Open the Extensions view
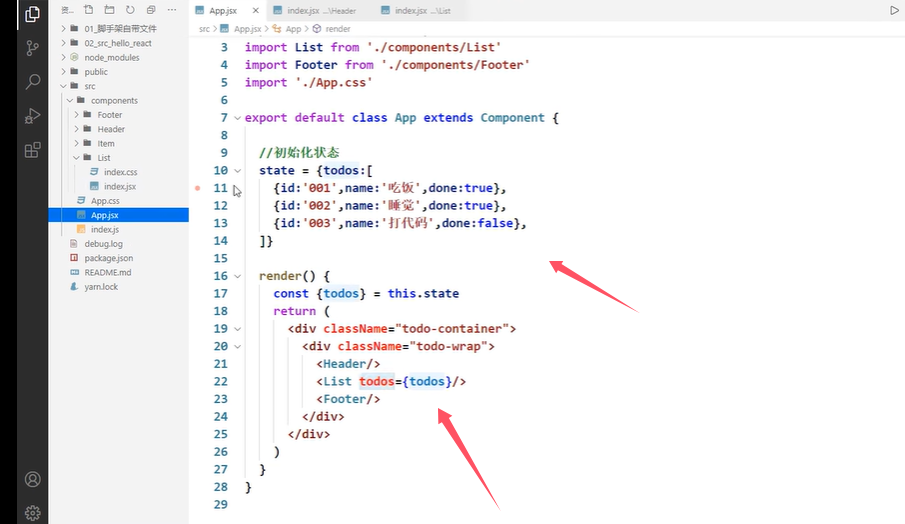The width and height of the screenshot is (905, 524). tap(32, 150)
